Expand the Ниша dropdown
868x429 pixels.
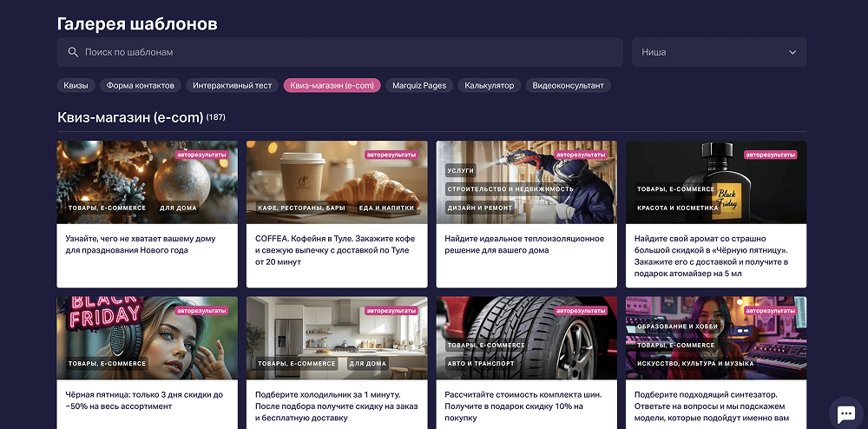(719, 52)
